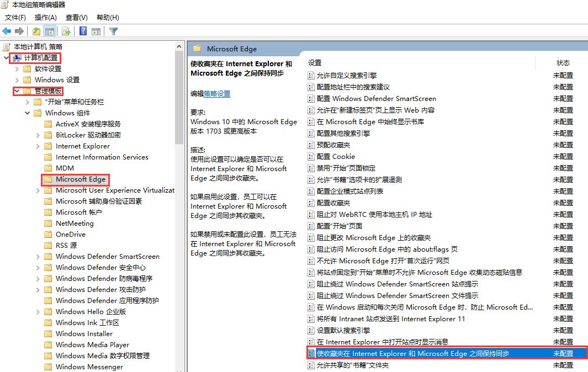This screenshot has height=372, width=588.
Task: Click the Back arrow toolbar icon
Action: pyautogui.click(x=7, y=31)
